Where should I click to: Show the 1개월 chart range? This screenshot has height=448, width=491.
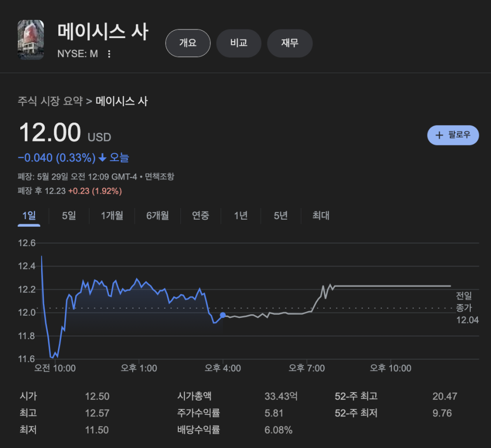click(x=112, y=216)
